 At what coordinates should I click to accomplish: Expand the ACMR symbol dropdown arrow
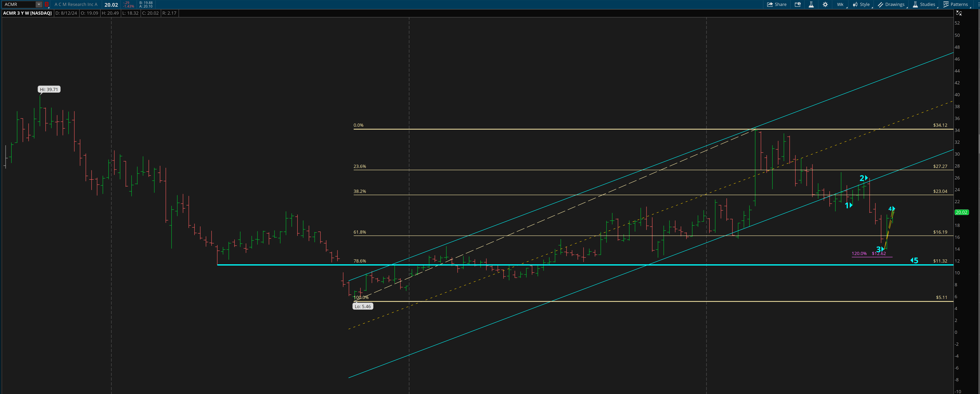[x=38, y=5]
